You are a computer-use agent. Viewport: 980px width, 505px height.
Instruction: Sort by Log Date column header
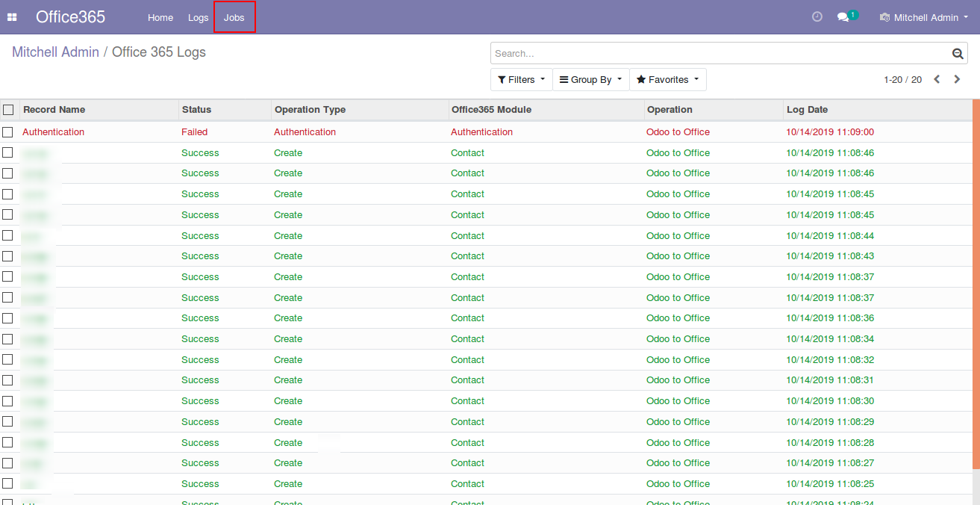pyautogui.click(x=807, y=110)
